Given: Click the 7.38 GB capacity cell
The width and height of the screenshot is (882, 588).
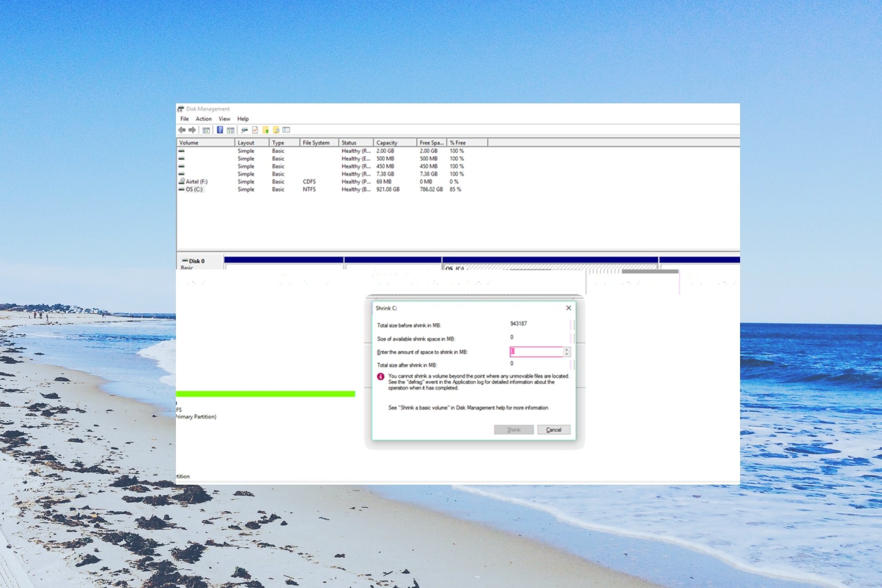Looking at the screenshot, I should tap(385, 174).
